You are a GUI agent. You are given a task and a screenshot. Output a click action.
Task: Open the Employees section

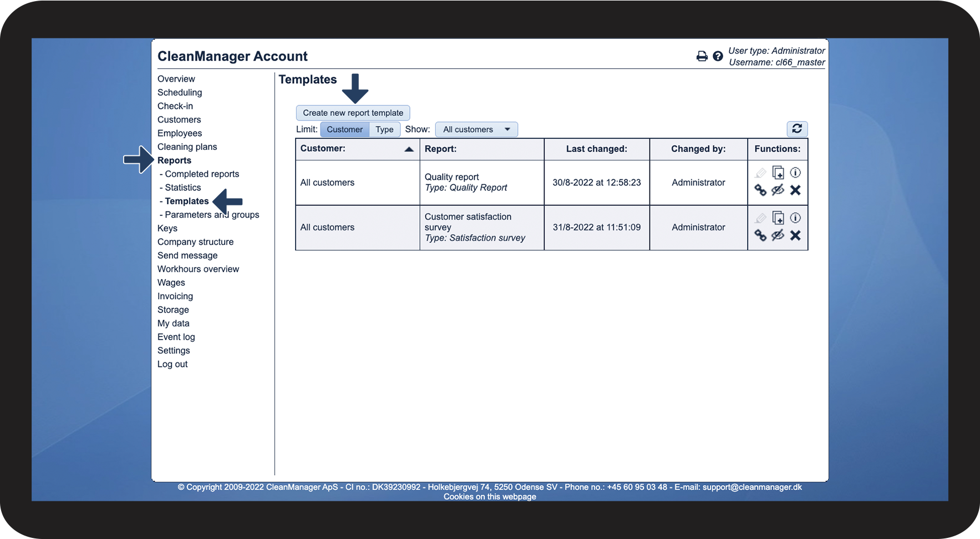click(180, 133)
